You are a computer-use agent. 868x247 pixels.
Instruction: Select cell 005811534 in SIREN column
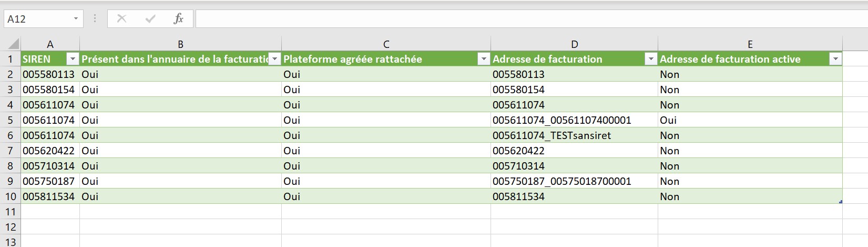(x=50, y=196)
